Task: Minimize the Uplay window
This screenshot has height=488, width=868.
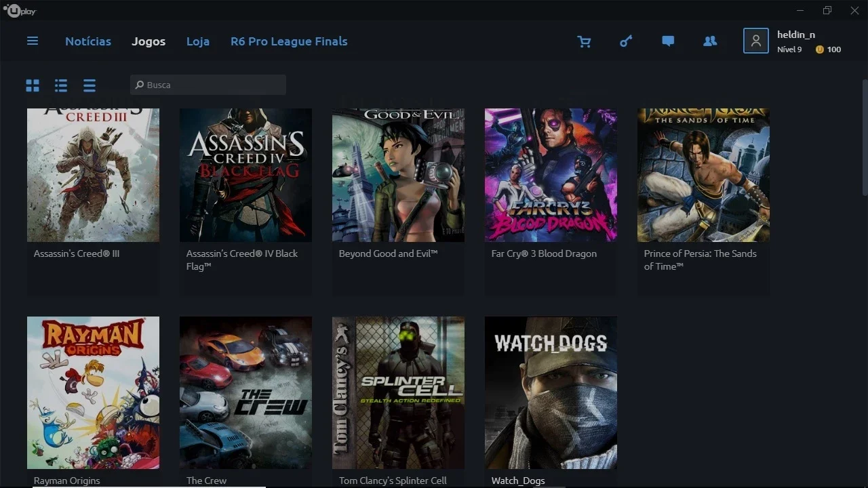Action: pyautogui.click(x=801, y=10)
